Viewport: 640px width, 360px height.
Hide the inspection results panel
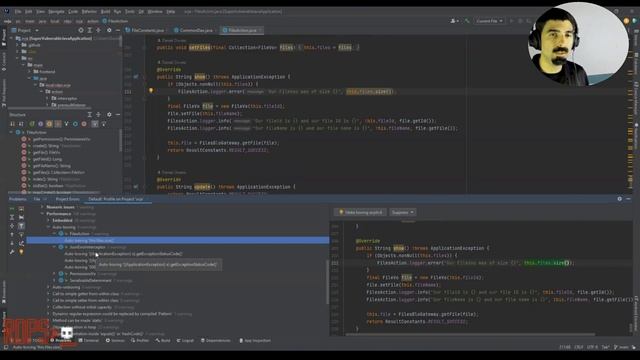click(x=628, y=199)
